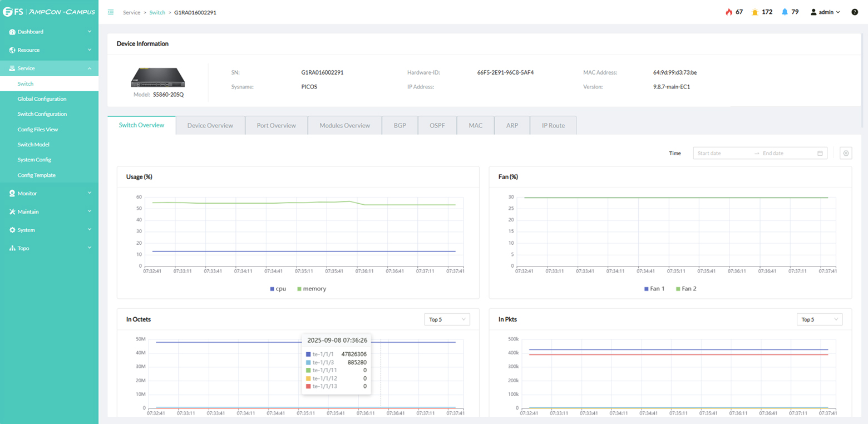Toggle the cpu legend series in Usage chart
The height and width of the screenshot is (424, 868).
click(278, 289)
